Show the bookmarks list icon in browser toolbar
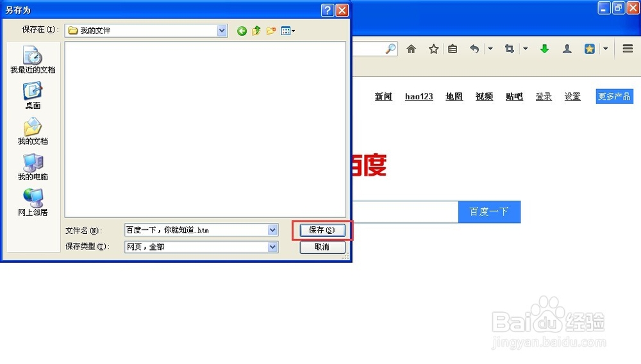Screen dimensions: 641x364 (x=453, y=49)
